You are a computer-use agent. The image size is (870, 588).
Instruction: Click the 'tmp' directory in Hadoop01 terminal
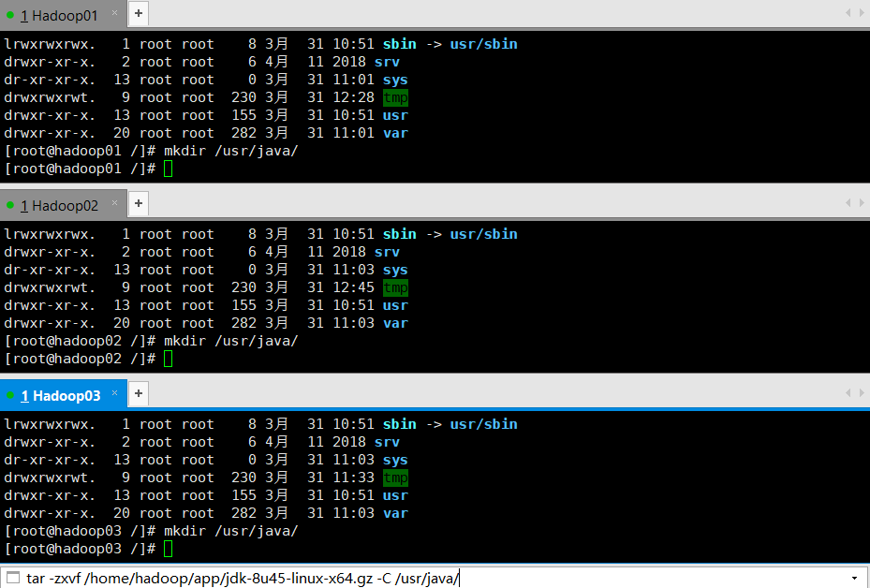click(x=395, y=97)
